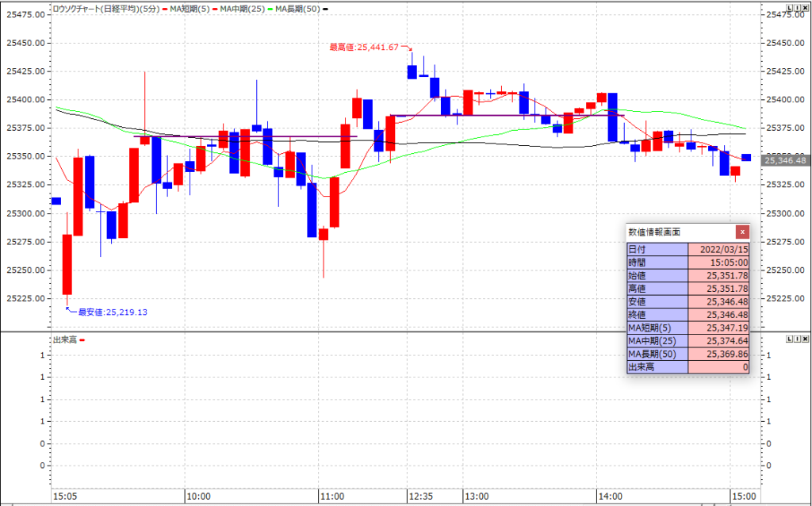This screenshot has height=506, width=812.
Task: Click the 出来高 value 0 in info panel
Action: (718, 367)
